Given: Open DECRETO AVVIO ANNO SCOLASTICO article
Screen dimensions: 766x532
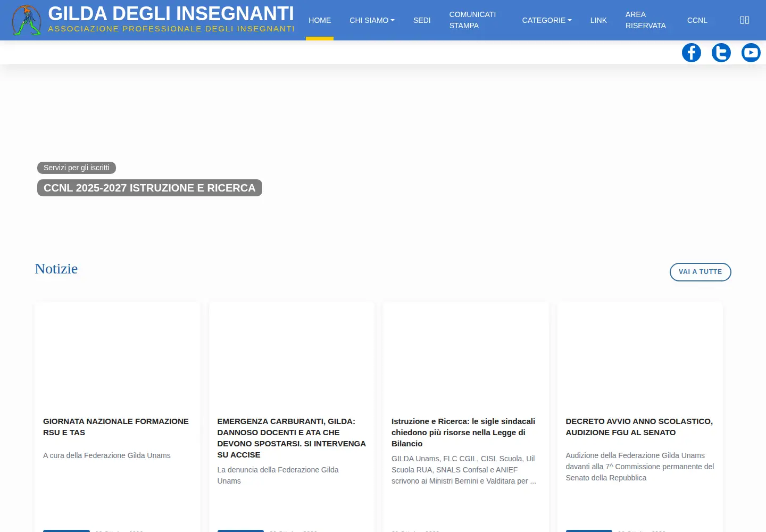Looking at the screenshot, I should pyautogui.click(x=639, y=427).
